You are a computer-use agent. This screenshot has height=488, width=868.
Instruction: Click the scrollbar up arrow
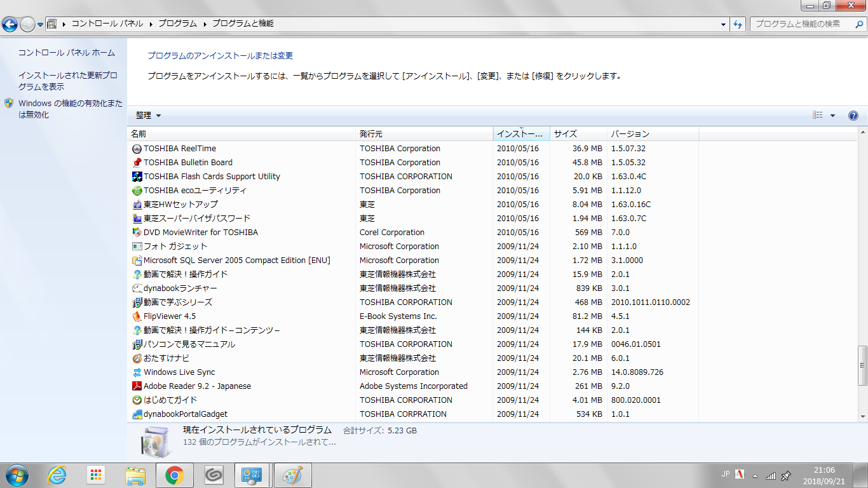coord(862,133)
